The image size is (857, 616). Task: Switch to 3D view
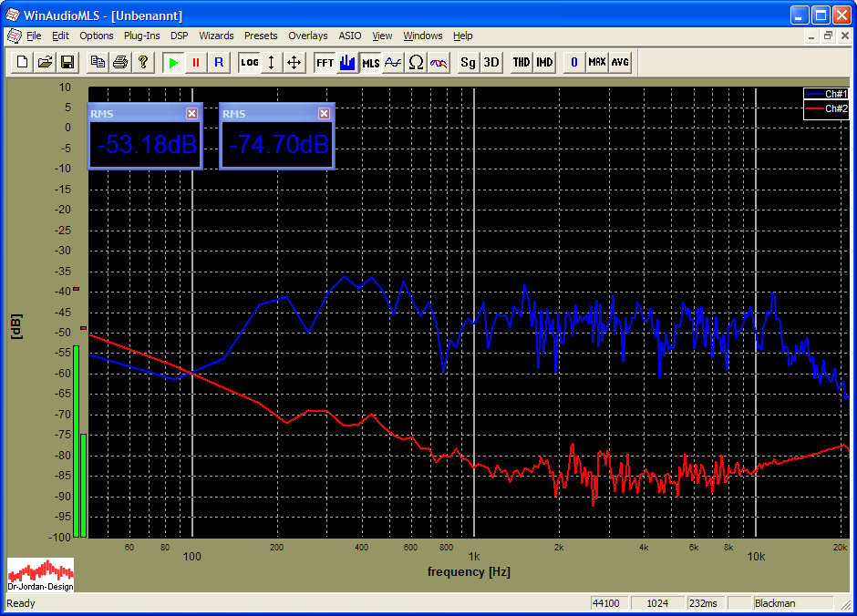click(x=490, y=62)
